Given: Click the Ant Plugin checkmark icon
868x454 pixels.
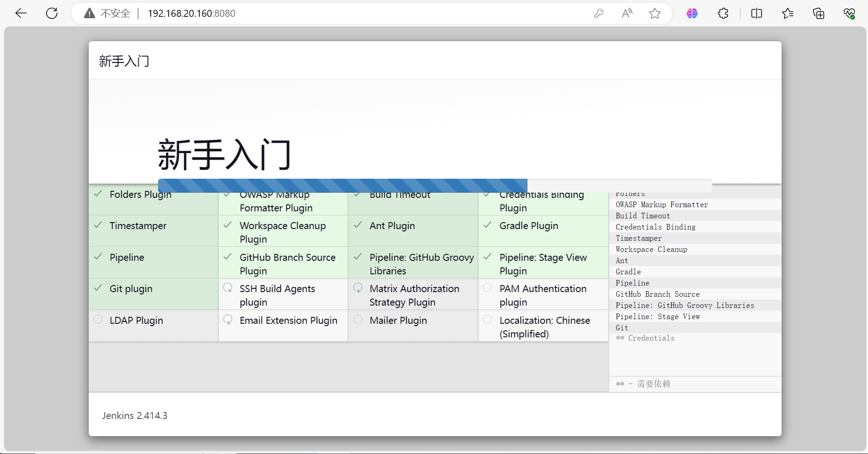Looking at the screenshot, I should point(358,225).
